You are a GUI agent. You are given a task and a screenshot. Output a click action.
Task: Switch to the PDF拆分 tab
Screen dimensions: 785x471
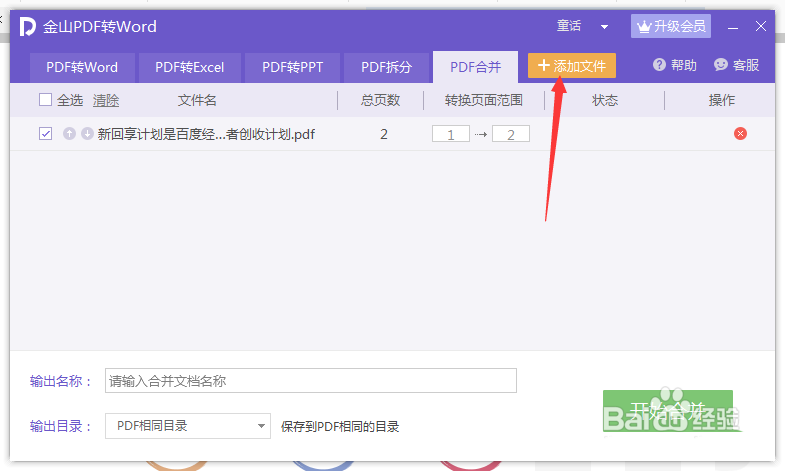pyautogui.click(x=386, y=68)
